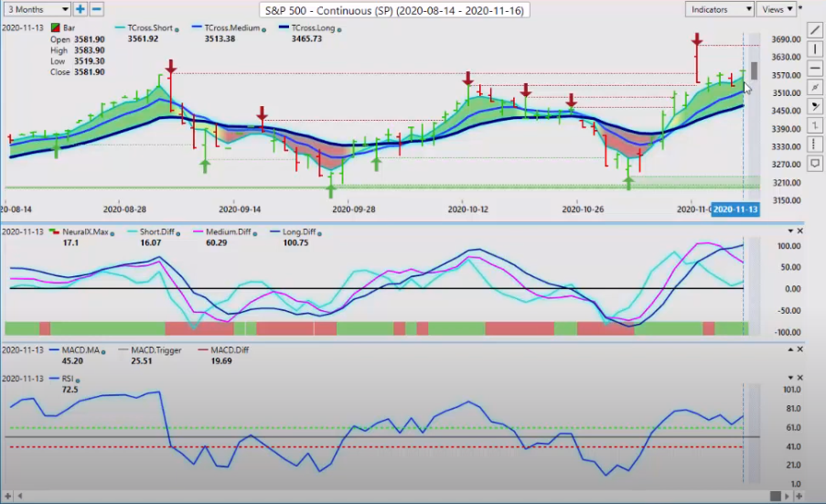Click the Short.Diff legend label
This screenshot has width=826, height=504.
[157, 231]
